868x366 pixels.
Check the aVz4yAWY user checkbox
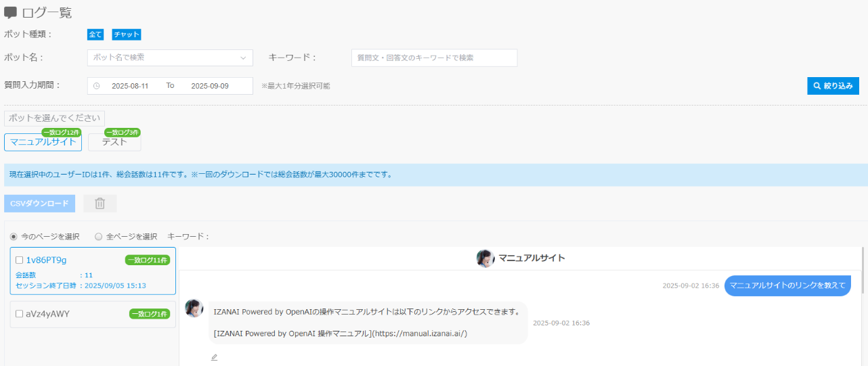(x=20, y=314)
